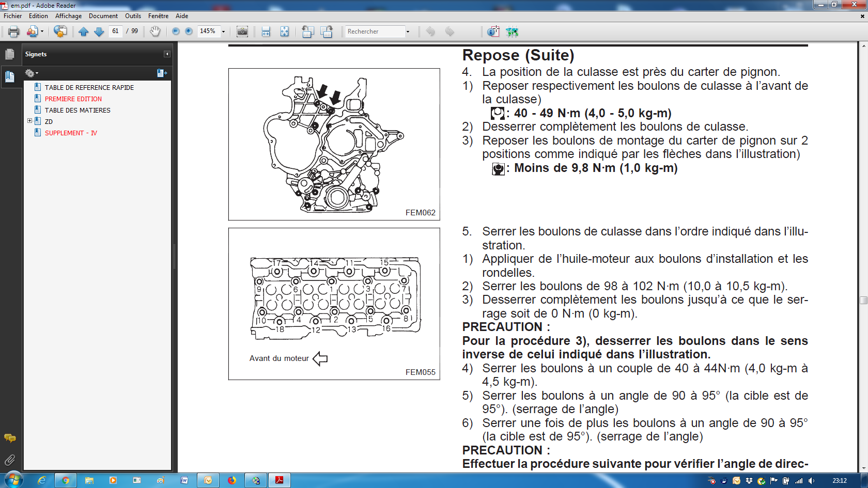Select the Hand tool
The image size is (868, 488).
(x=155, y=32)
